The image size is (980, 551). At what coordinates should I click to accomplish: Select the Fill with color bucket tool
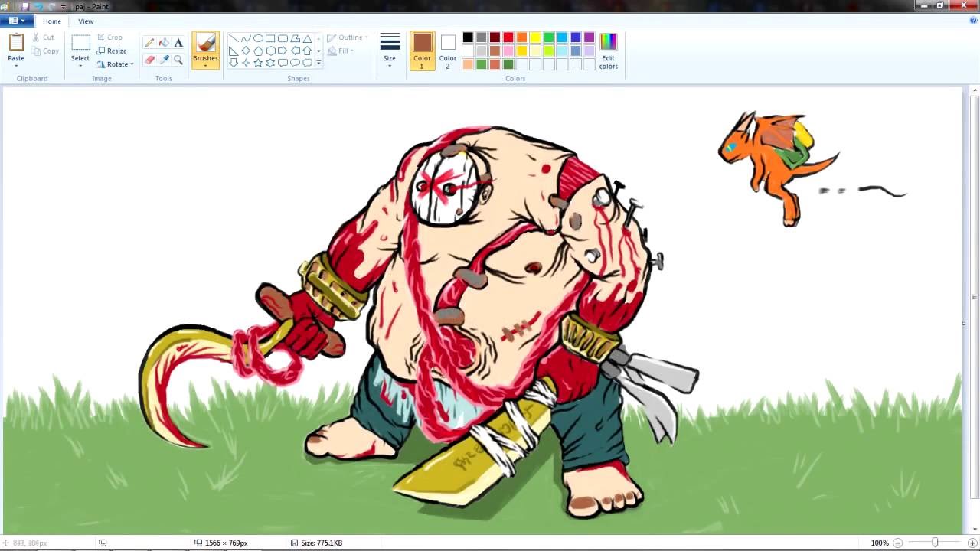coord(164,43)
